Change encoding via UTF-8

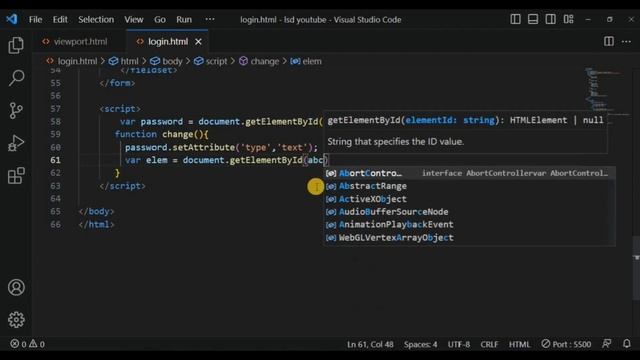(459, 344)
